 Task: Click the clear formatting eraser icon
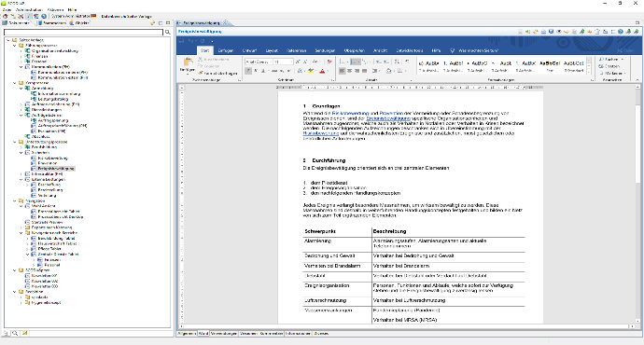pyautogui.click(x=329, y=62)
